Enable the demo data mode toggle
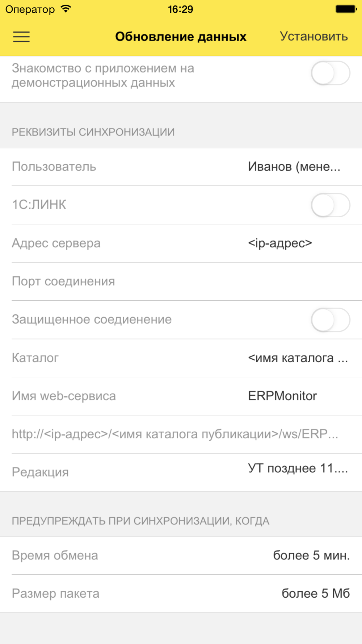Image resolution: width=362 pixels, height=644 pixels. point(330,73)
